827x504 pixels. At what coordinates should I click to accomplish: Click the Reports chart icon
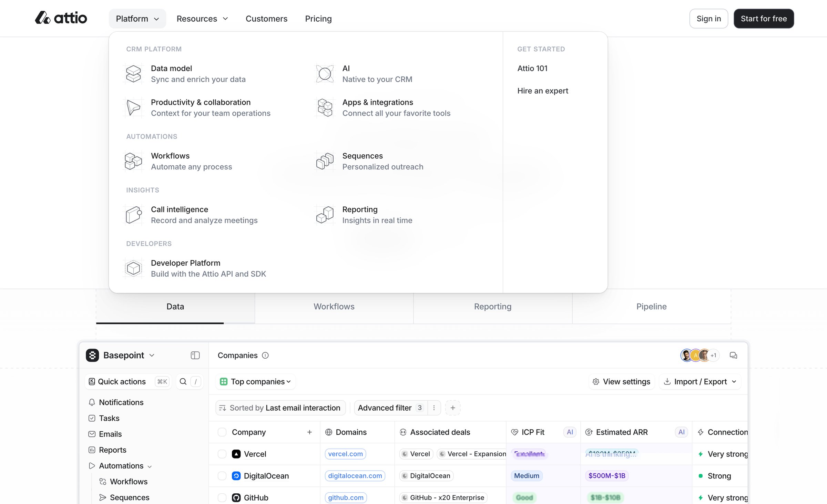(92, 450)
